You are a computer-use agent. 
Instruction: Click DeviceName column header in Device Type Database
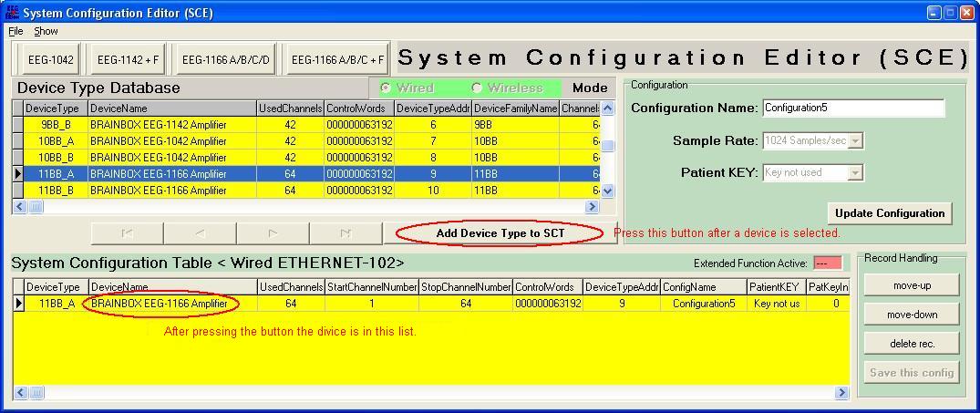point(172,108)
